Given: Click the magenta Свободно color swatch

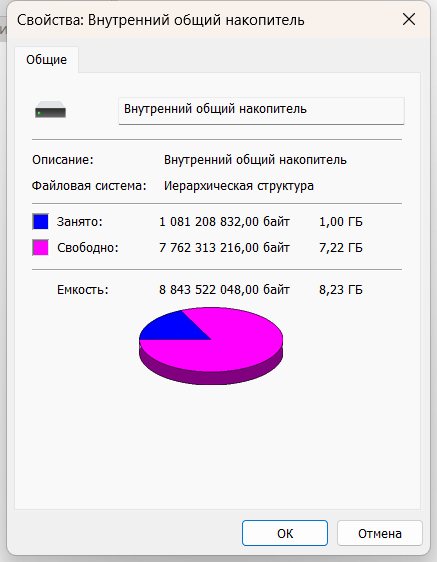Looking at the screenshot, I should tap(41, 248).
